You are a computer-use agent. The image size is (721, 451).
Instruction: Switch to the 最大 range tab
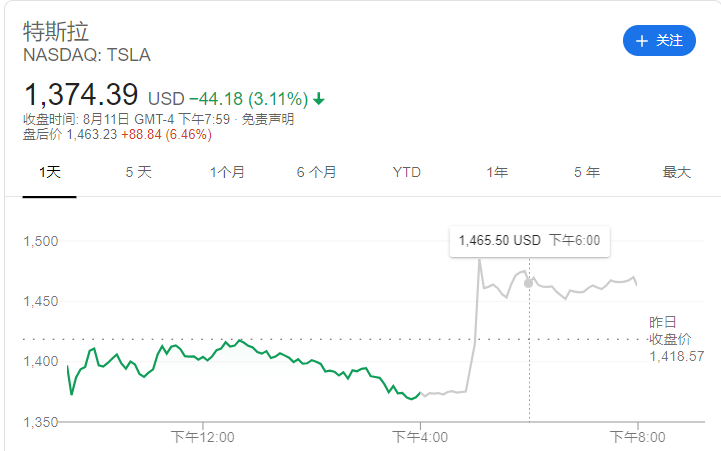(x=677, y=173)
